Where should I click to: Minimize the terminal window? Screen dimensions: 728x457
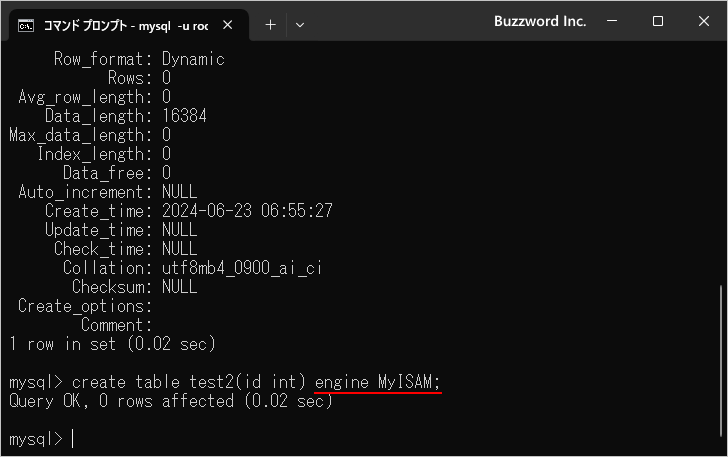coord(612,21)
